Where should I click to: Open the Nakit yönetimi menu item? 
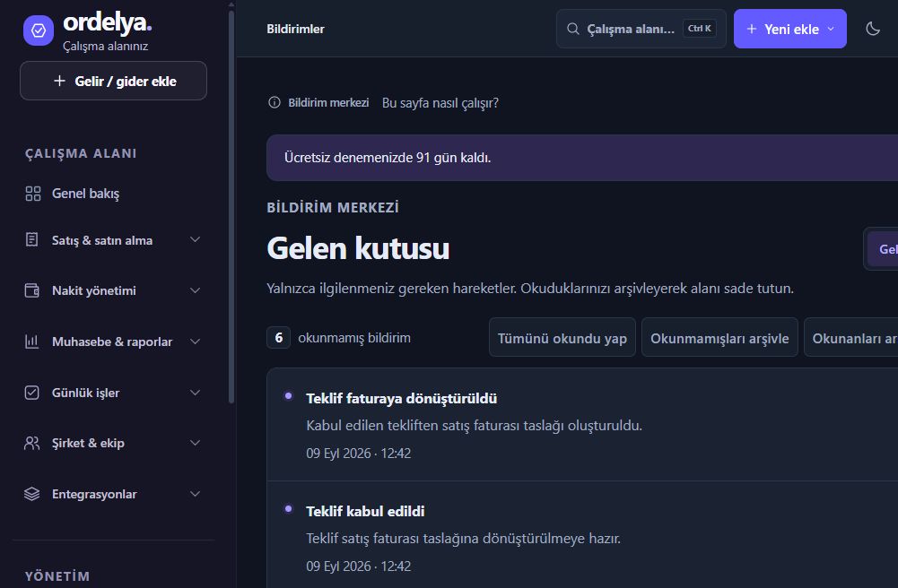pos(113,290)
